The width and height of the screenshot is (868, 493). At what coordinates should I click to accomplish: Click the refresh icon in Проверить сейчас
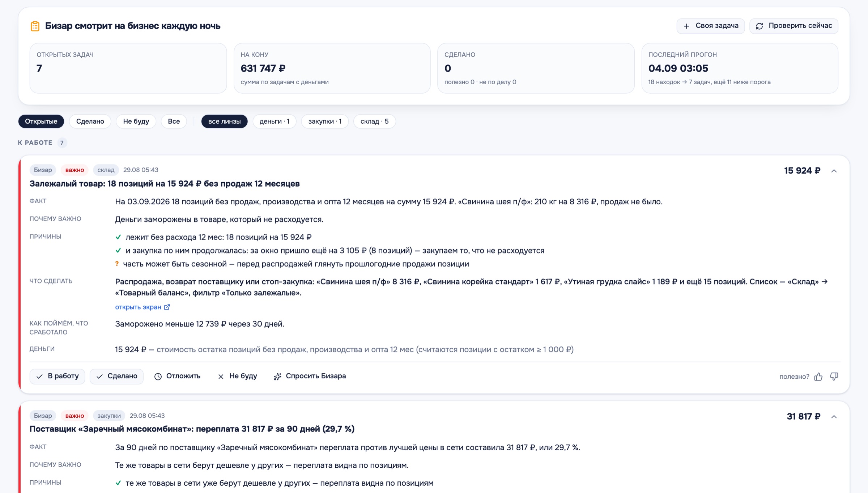coord(759,26)
